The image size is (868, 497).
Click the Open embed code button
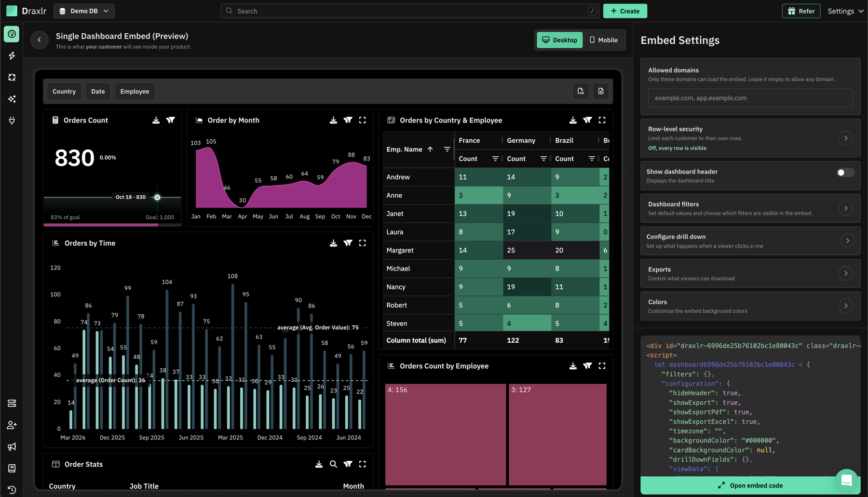750,485
